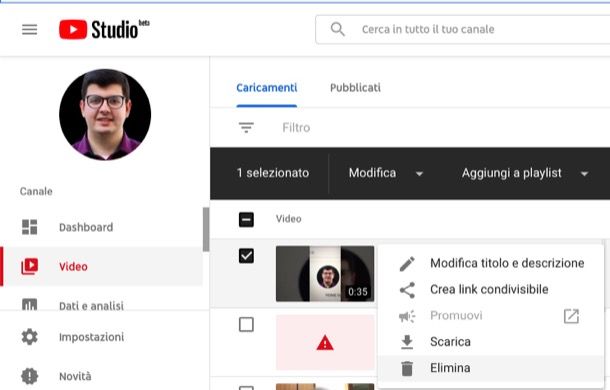The image size is (610, 390).
Task: Click the Impostazioni gear icon
Action: coord(30,337)
